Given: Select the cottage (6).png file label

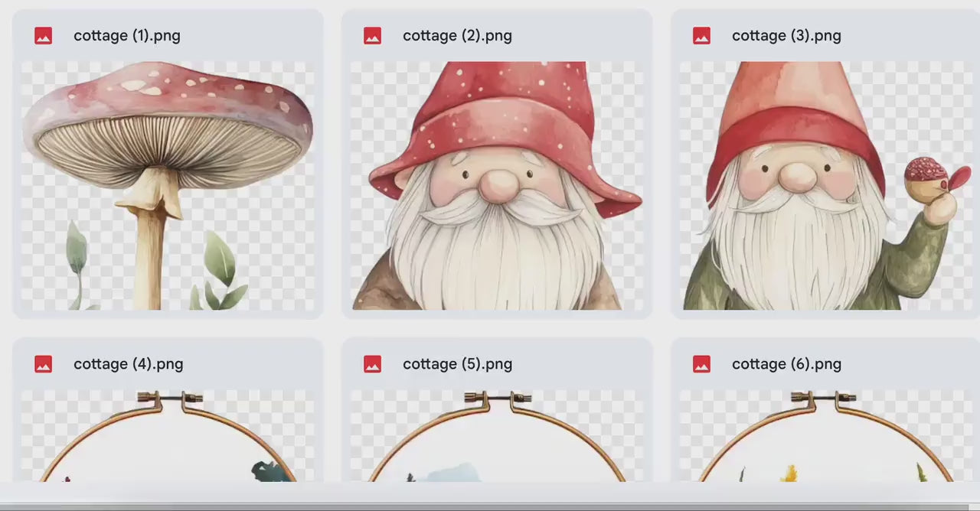Looking at the screenshot, I should tap(786, 364).
